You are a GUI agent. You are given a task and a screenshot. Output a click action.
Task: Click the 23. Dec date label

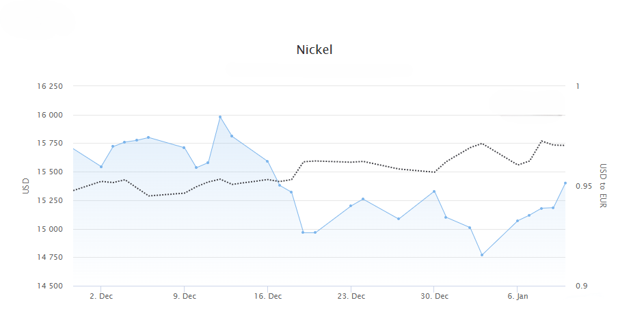351,297
